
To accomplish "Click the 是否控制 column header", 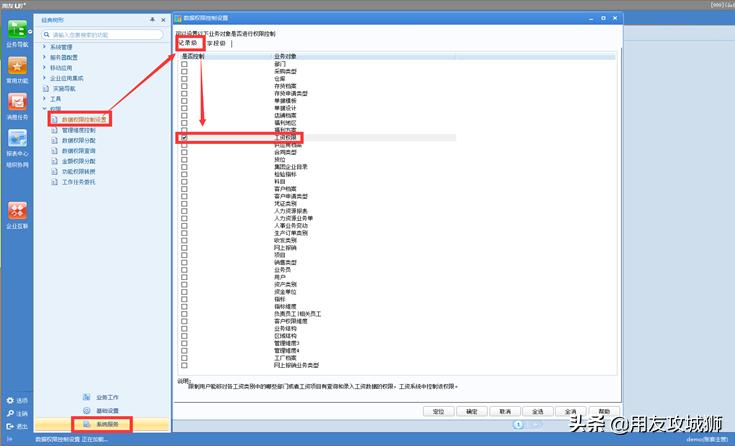I will coord(193,56).
